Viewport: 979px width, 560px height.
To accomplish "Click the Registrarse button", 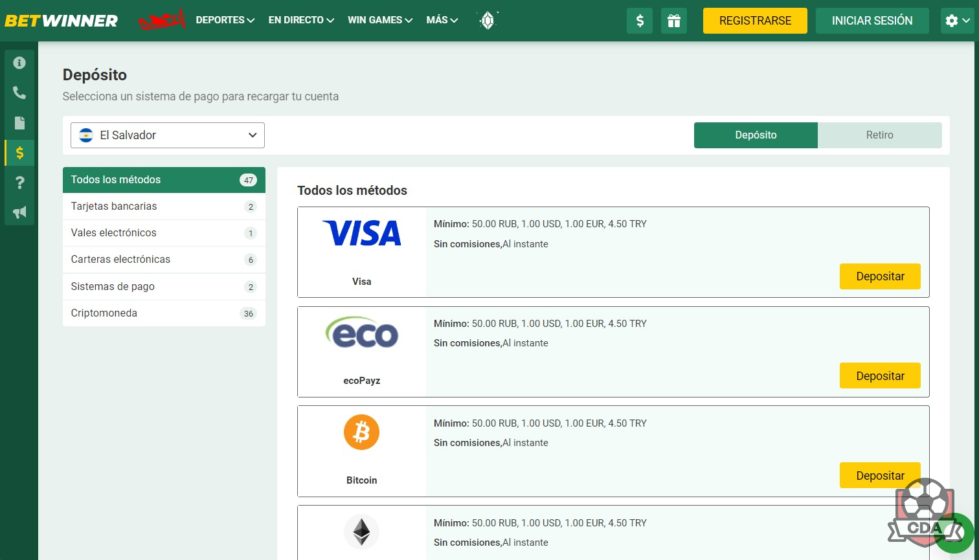I will click(755, 21).
